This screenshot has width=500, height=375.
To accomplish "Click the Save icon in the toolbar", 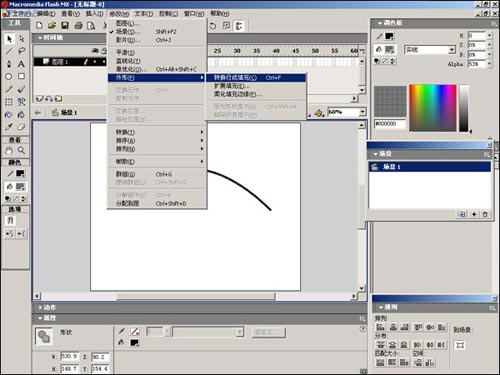I will click(x=65, y=25).
